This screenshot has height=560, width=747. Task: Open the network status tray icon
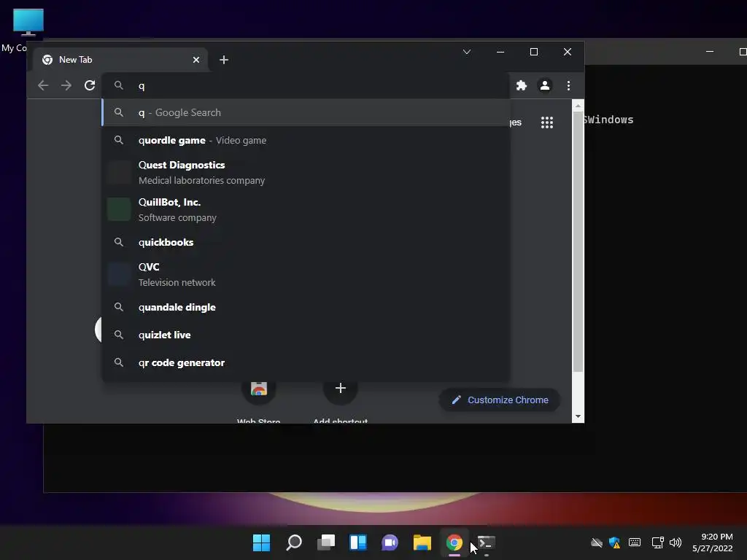pos(657,542)
